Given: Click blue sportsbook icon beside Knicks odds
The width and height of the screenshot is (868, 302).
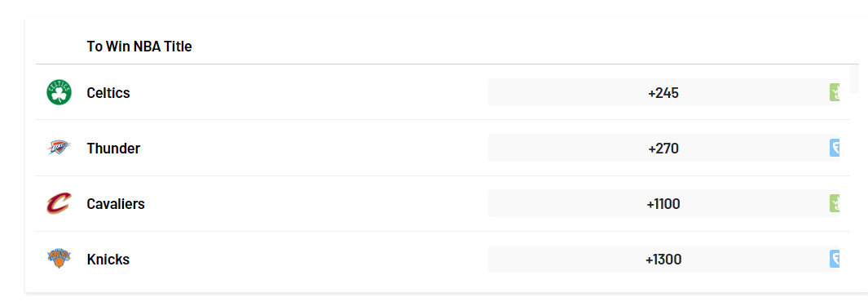Looking at the screenshot, I should coord(835,259).
